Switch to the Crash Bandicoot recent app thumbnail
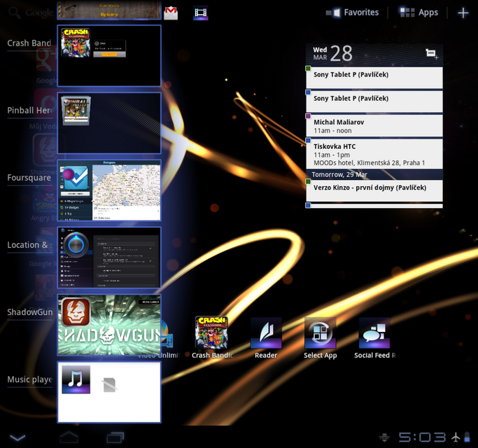The width and height of the screenshot is (478, 448). pos(109,56)
